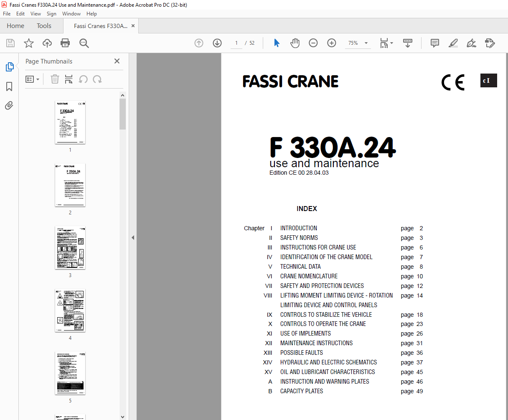Zoom out with minus button
The height and width of the screenshot is (420, 508).
(313, 43)
